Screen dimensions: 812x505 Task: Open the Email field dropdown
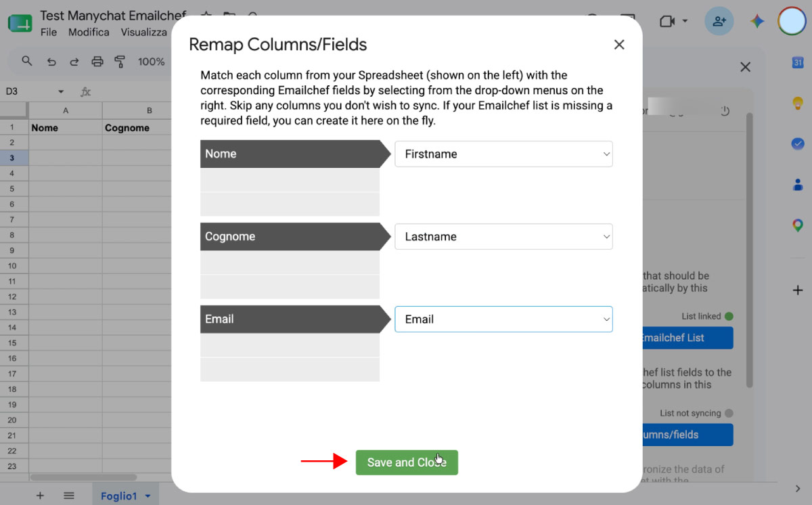pyautogui.click(x=503, y=319)
